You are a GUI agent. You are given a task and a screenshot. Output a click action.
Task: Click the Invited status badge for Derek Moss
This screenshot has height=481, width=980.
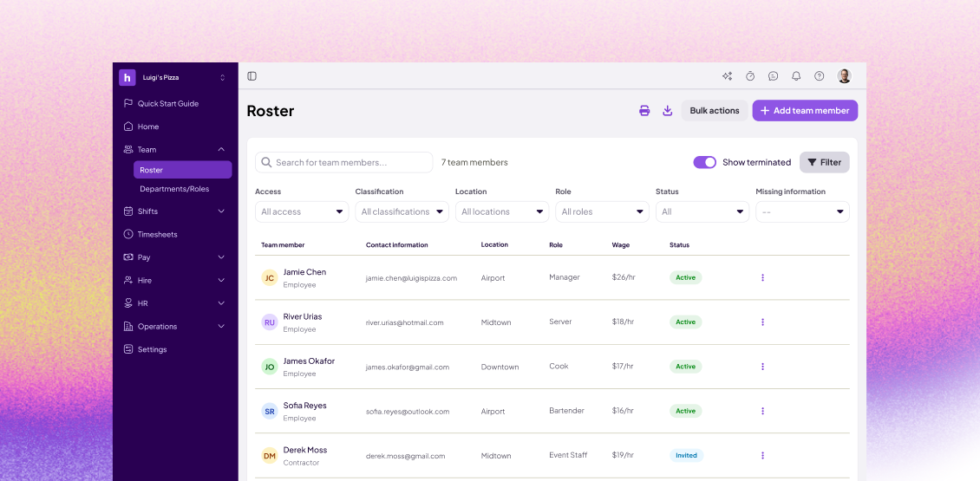tap(686, 455)
